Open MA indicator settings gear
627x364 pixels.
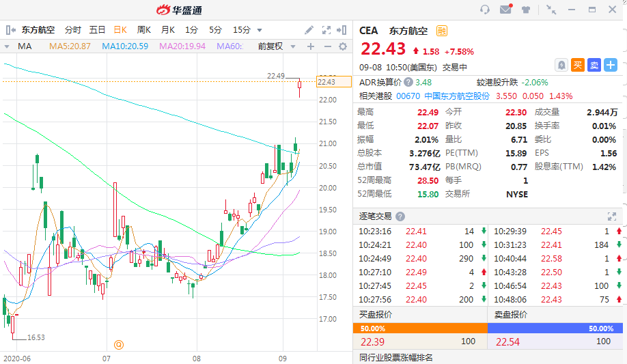343,46
